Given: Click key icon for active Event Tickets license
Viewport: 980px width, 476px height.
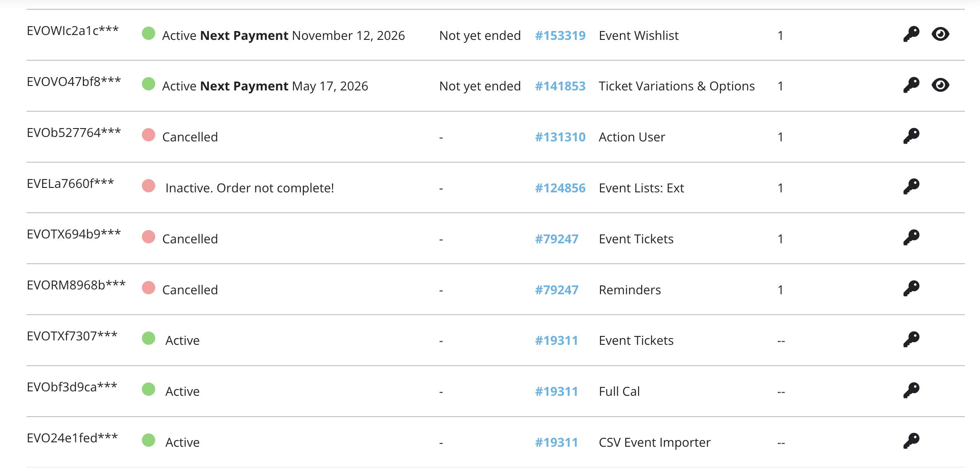Looking at the screenshot, I should click(x=911, y=339).
